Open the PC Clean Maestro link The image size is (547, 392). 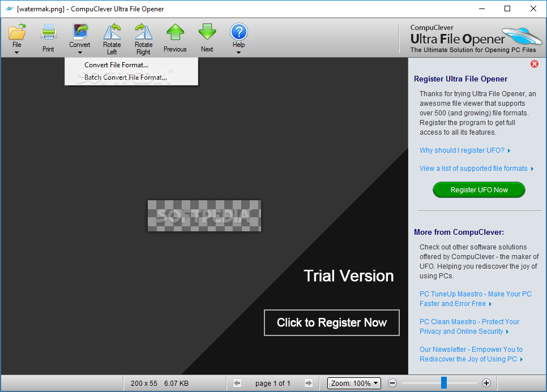point(469,326)
